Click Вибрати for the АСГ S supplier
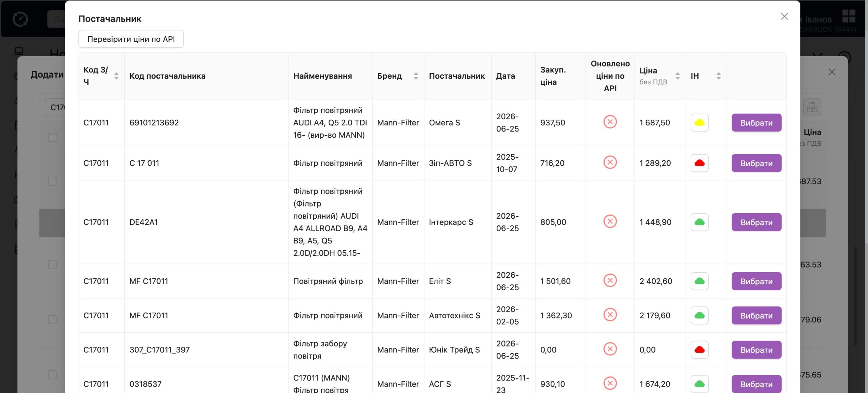The height and width of the screenshot is (393, 868). [756, 384]
